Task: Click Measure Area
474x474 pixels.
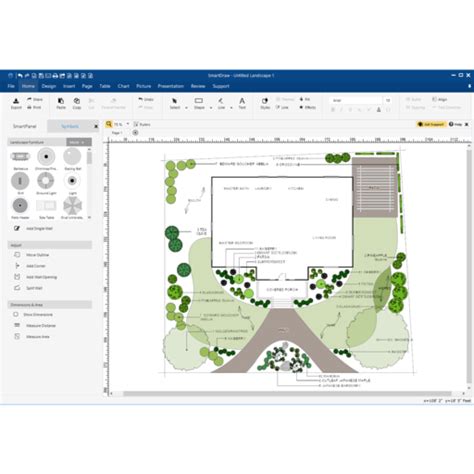Action: coord(32,337)
